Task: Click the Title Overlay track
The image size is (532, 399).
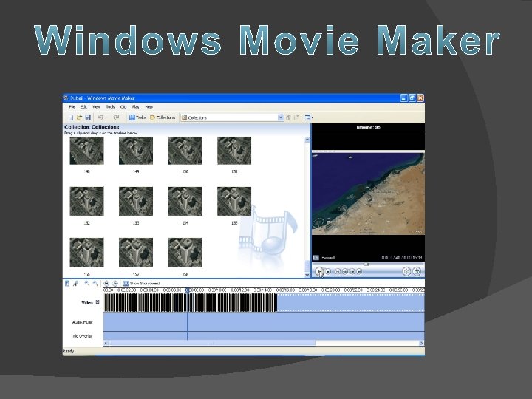Action: click(264, 336)
